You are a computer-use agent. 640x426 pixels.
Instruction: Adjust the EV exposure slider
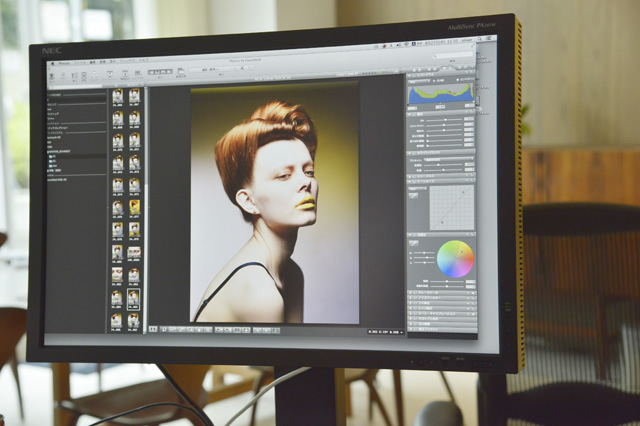[444, 120]
